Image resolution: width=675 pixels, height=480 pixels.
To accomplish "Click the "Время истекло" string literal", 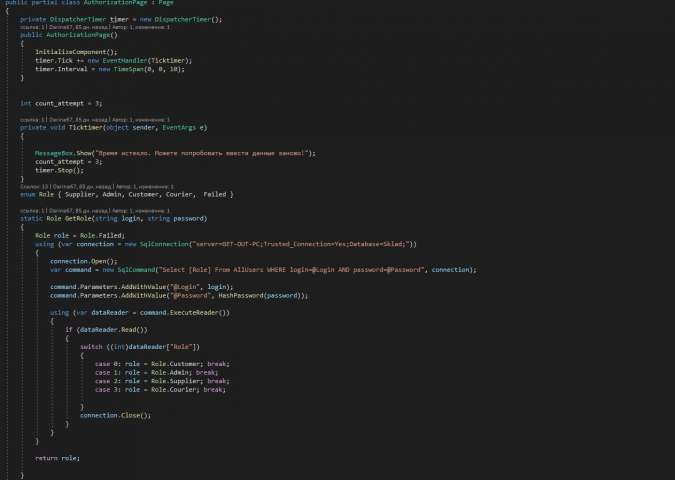I will point(202,153).
